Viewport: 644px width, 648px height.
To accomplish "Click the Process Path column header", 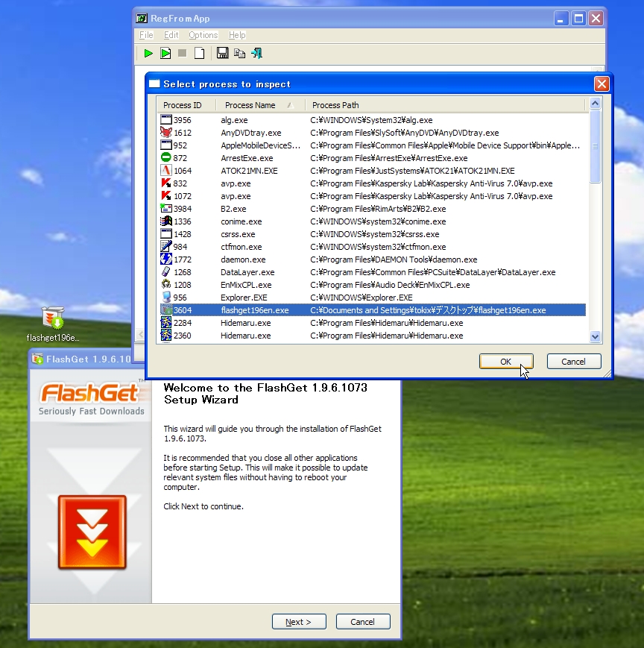I will (445, 105).
